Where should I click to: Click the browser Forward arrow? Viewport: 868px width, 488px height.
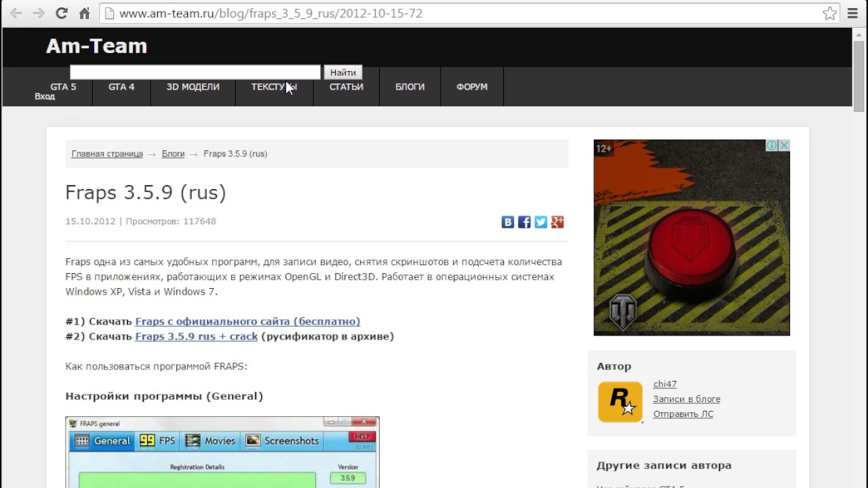coord(39,13)
